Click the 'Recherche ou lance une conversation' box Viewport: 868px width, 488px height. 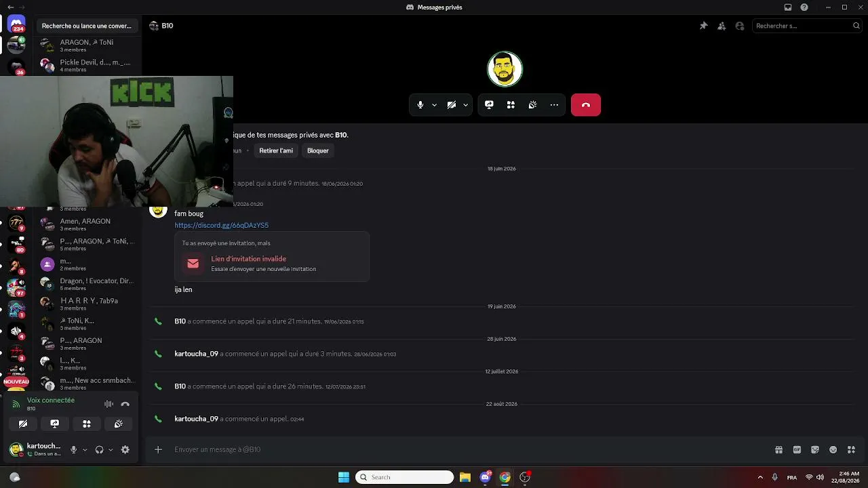[87, 26]
